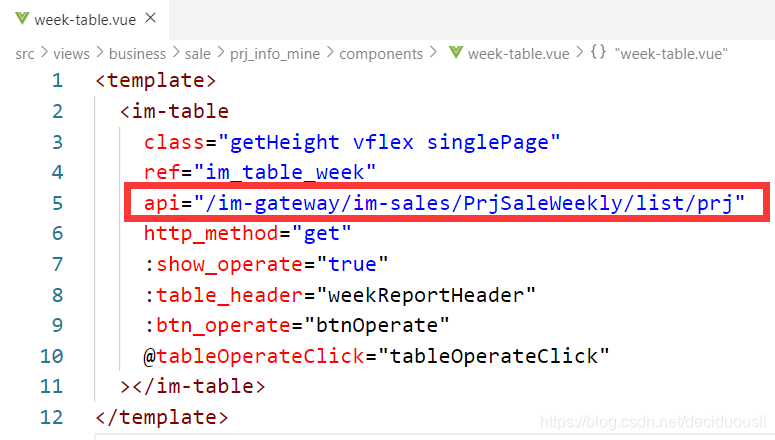Open the src breadcrumb segment

pos(25,53)
